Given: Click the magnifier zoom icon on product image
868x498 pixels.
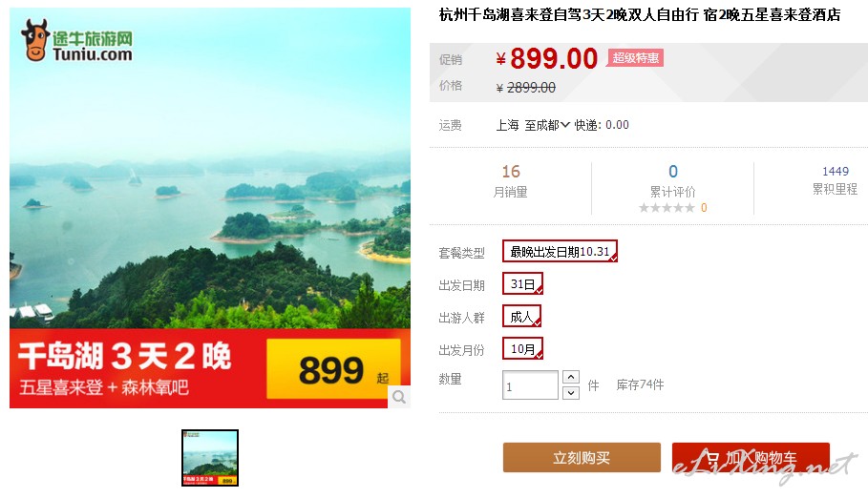Looking at the screenshot, I should point(399,397).
